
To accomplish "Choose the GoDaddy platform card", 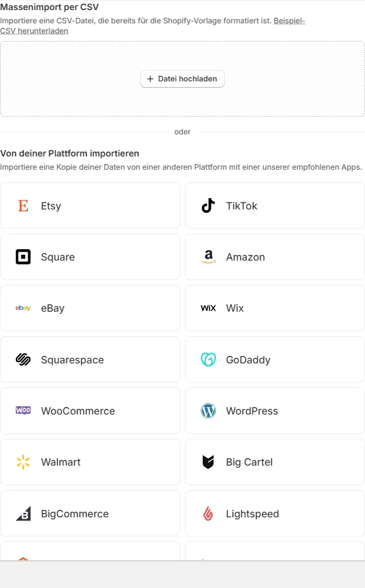I will (x=275, y=359).
